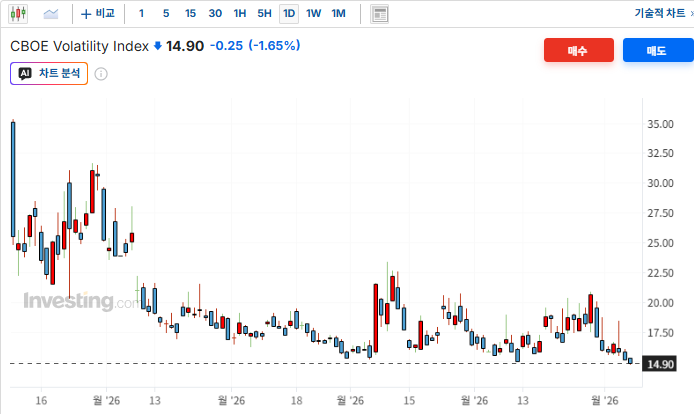Click the 35.00 price axis label

[x=660, y=124]
